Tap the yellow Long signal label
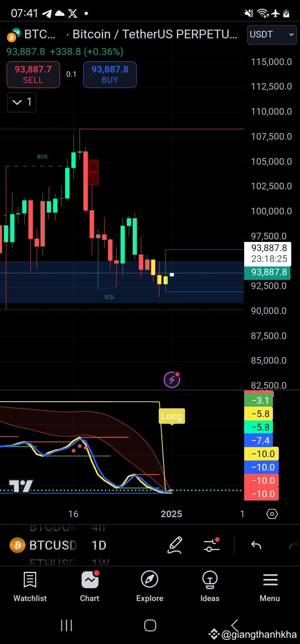Viewport: 300px width, 644px height. pos(172,416)
